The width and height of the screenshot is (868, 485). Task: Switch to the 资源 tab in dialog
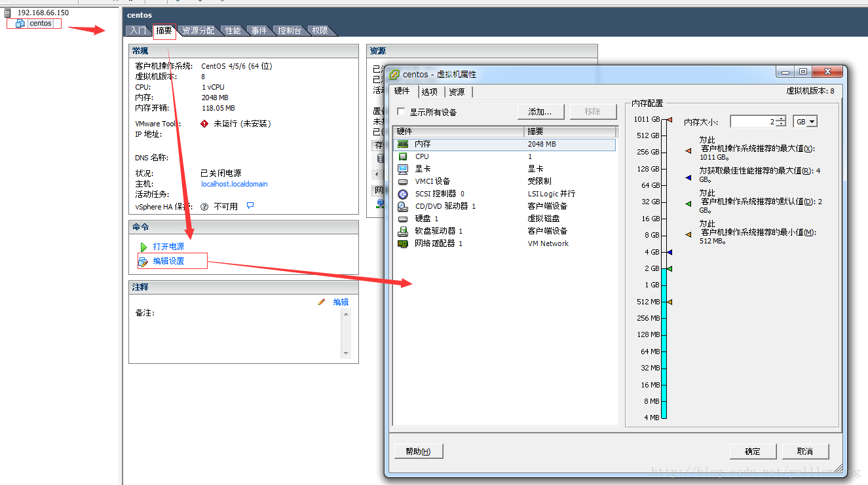tap(457, 92)
